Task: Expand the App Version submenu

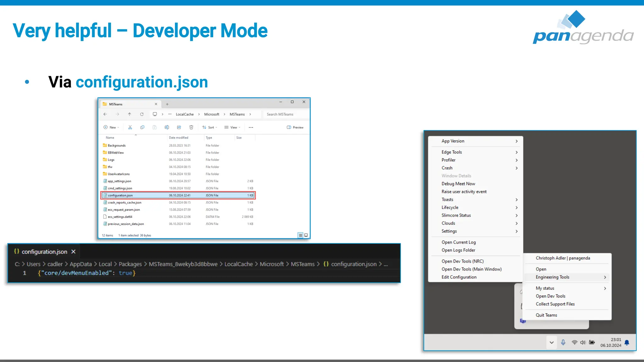Action: coord(475,141)
